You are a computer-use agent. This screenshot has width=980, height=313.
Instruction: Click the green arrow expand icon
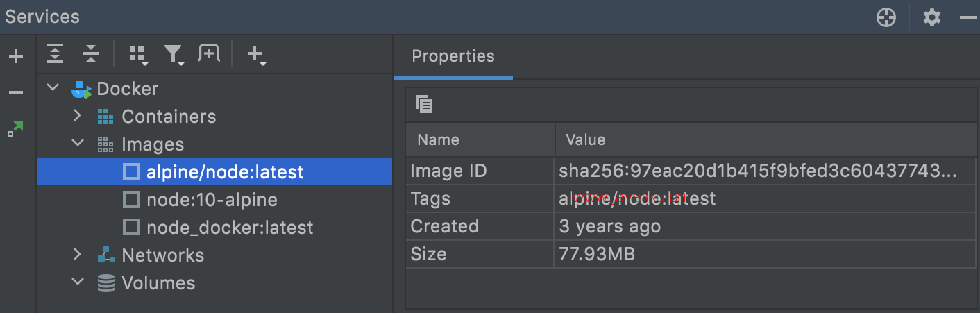(15, 128)
